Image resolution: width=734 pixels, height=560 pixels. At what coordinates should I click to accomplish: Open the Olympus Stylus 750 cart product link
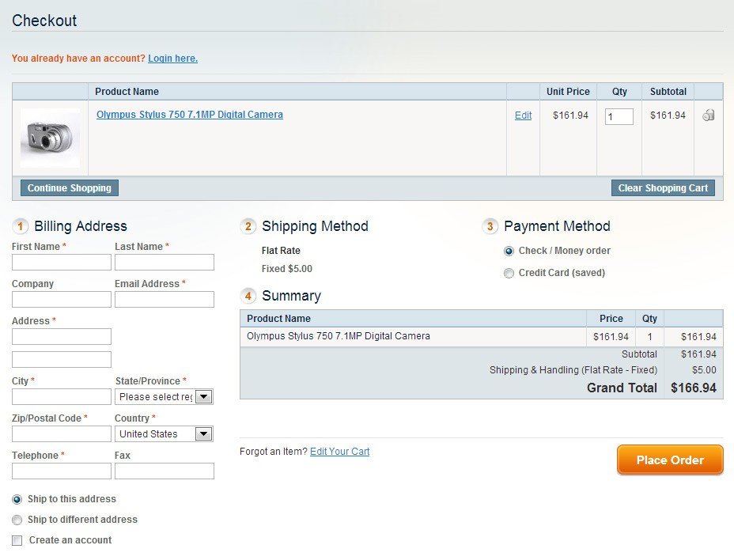pyautogui.click(x=190, y=115)
